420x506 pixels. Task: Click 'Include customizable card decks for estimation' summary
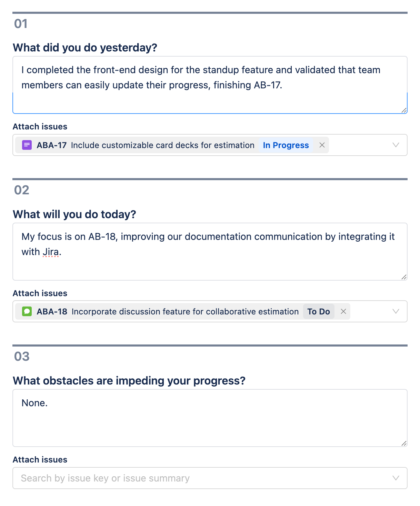pyautogui.click(x=163, y=145)
